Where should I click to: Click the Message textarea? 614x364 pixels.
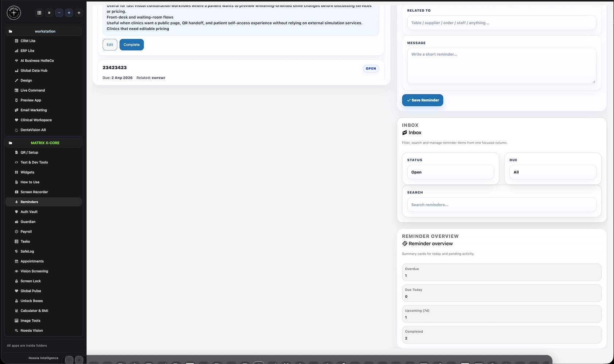click(x=502, y=66)
